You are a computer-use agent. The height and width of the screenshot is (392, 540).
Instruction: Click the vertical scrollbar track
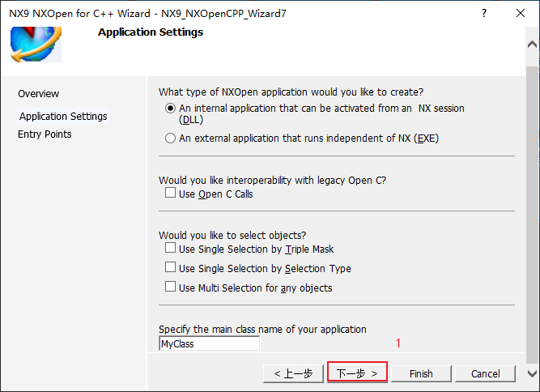pos(532,214)
